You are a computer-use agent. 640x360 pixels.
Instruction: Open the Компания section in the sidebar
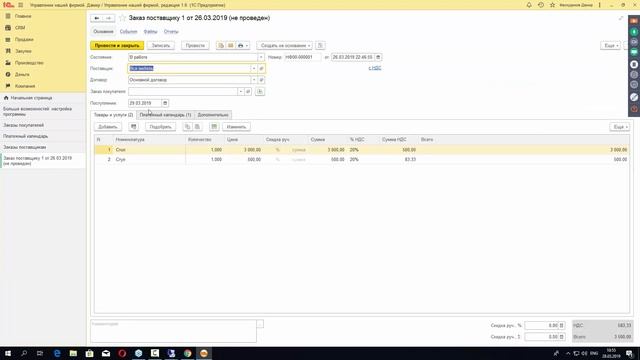25,86
